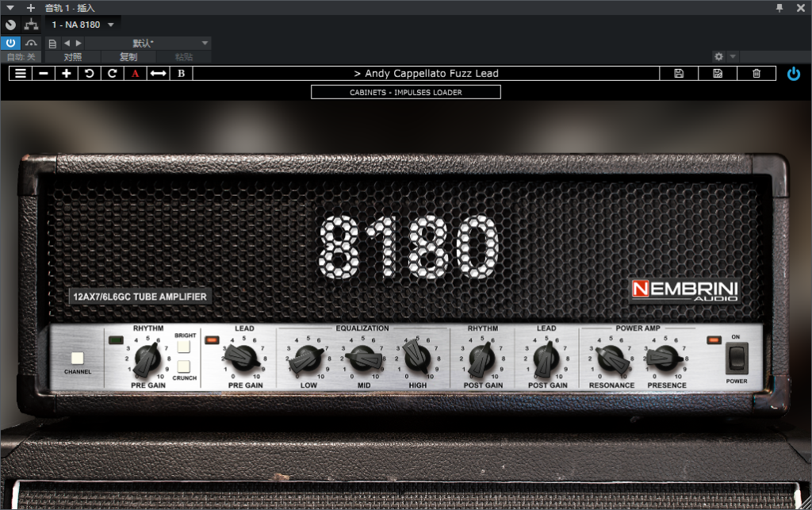Click the automation curve icon
812x510 pixels.
coord(32,43)
